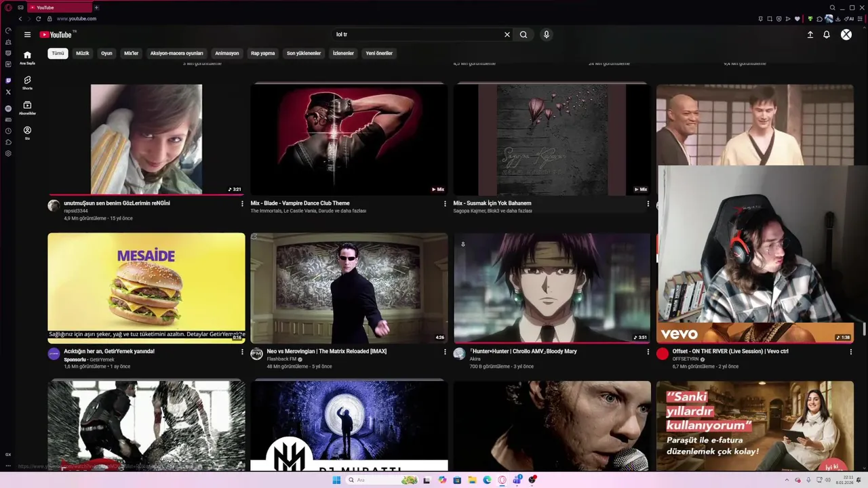The height and width of the screenshot is (488, 868).
Task: Open history clock in Opera GX sidebar
Action: [8, 131]
